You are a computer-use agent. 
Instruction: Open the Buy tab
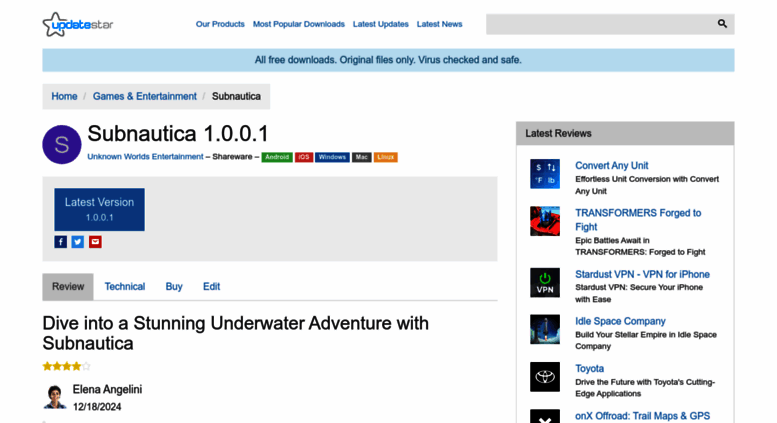(174, 286)
